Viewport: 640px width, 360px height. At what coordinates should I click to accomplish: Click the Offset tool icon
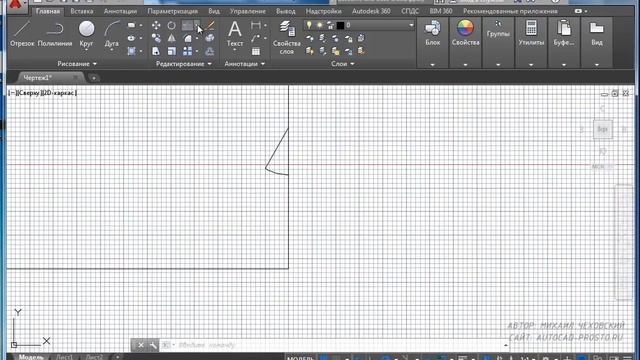(210, 51)
